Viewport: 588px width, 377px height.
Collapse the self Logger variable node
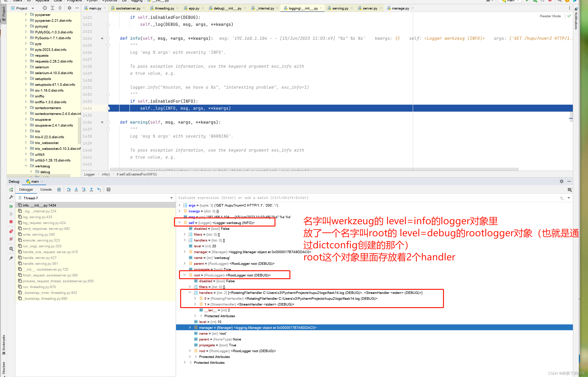[x=180, y=222]
